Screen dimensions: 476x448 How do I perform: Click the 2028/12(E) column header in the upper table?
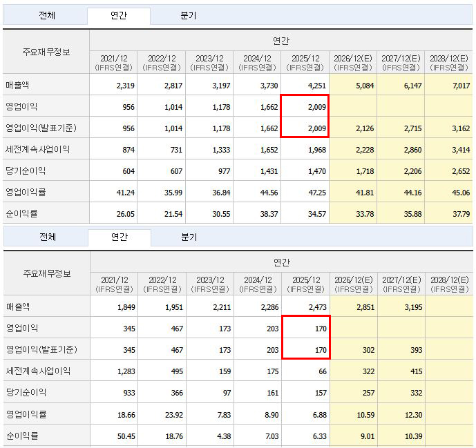[x=449, y=63]
